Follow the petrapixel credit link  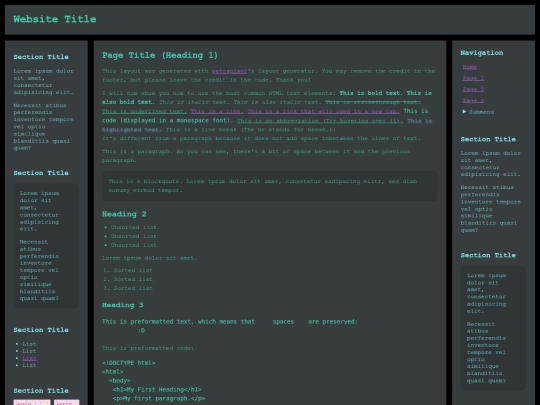229,71
